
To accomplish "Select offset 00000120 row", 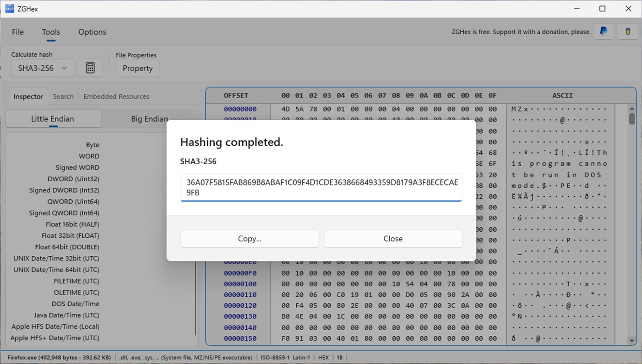I will pyautogui.click(x=240, y=306).
